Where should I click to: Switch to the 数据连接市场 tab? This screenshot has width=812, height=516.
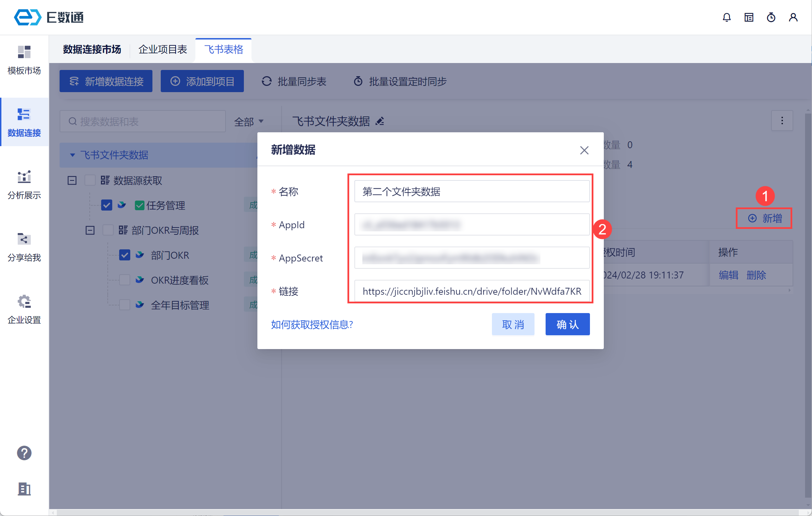click(x=92, y=50)
